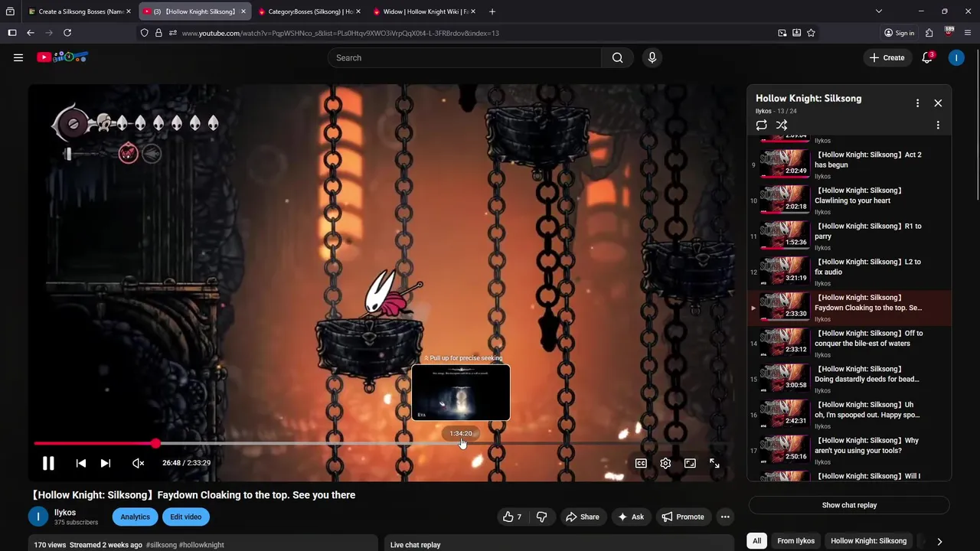
Task: Click the red progress scrubber handle
Action: pos(155,443)
